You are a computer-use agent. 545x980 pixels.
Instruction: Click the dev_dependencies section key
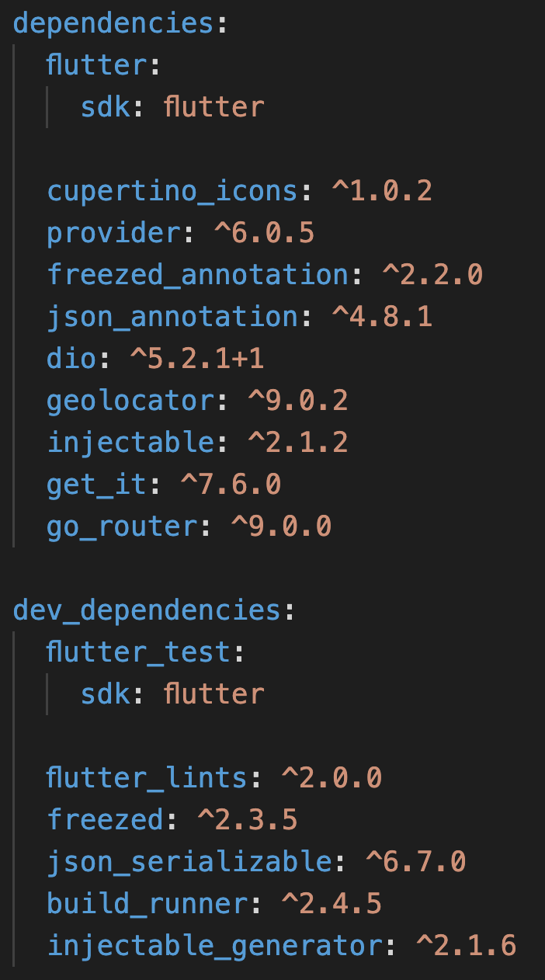pyautogui.click(x=147, y=610)
